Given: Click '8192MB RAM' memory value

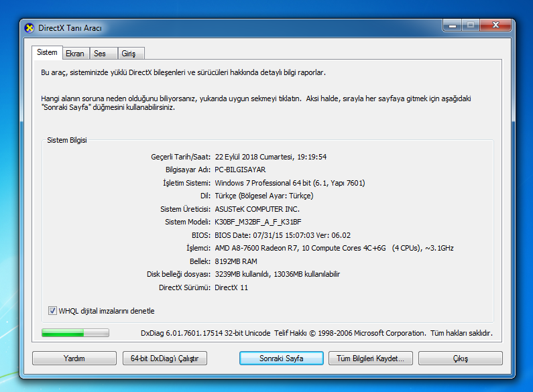Looking at the screenshot, I should (236, 261).
